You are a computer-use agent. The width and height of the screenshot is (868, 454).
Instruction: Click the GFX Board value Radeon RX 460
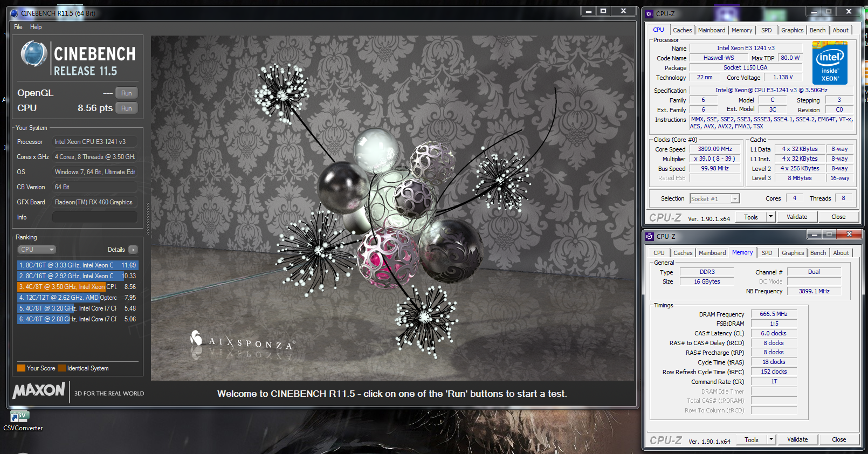(x=94, y=202)
